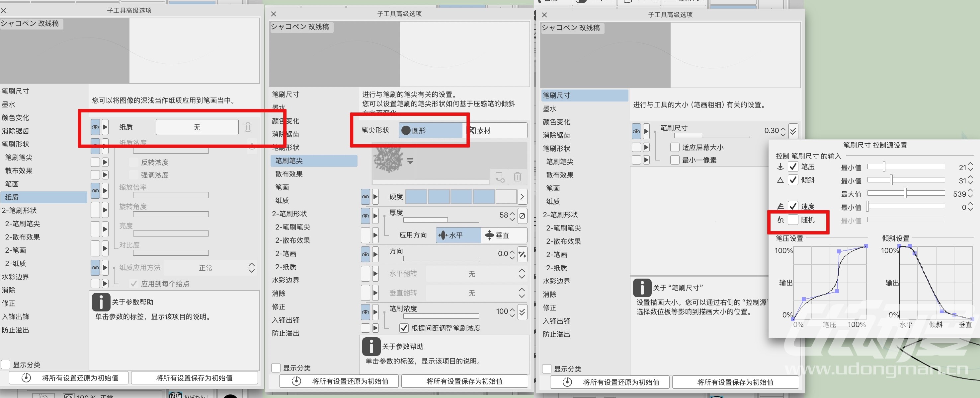Click stepper for 方向 value 0.0
The image size is (980, 398).
[512, 254]
